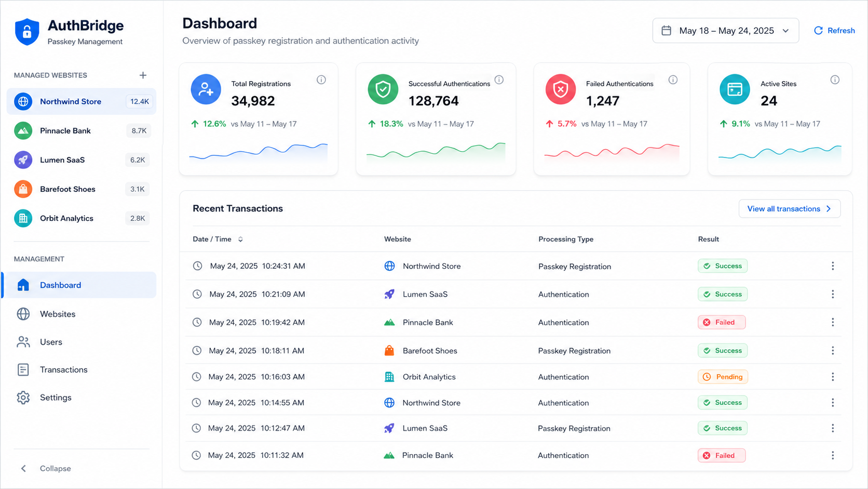868x489 pixels.
Task: Open row menu for 10:21:09 AM transaction
Action: [833, 294]
